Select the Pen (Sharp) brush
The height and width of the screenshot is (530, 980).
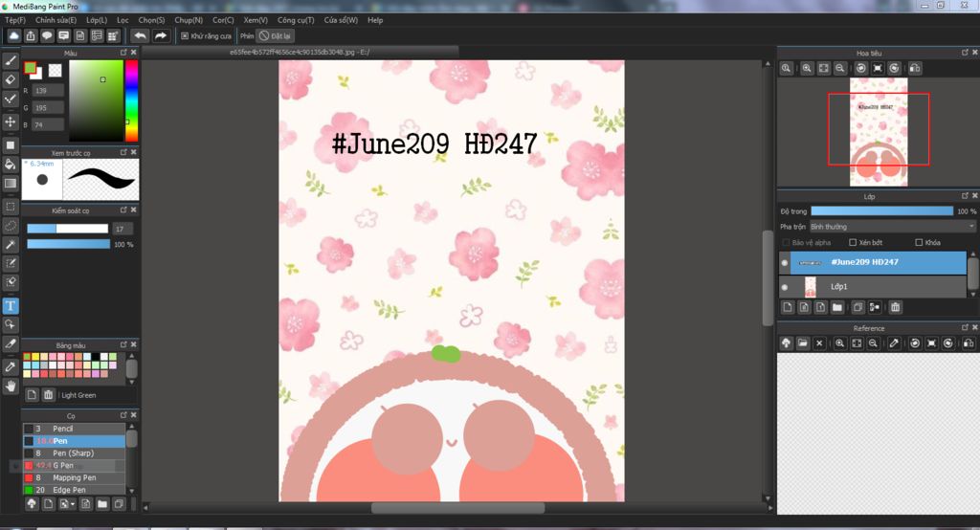tap(74, 453)
